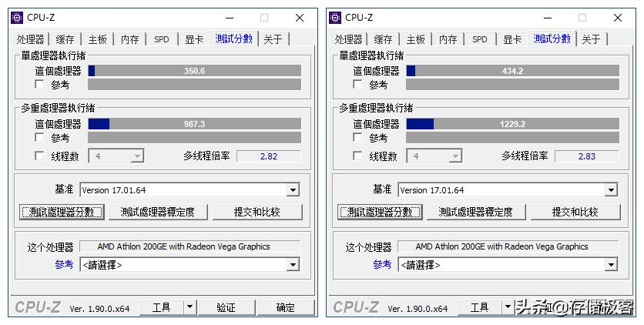
Task: Open 处理器 tab in right window
Action: pyautogui.click(x=348, y=39)
